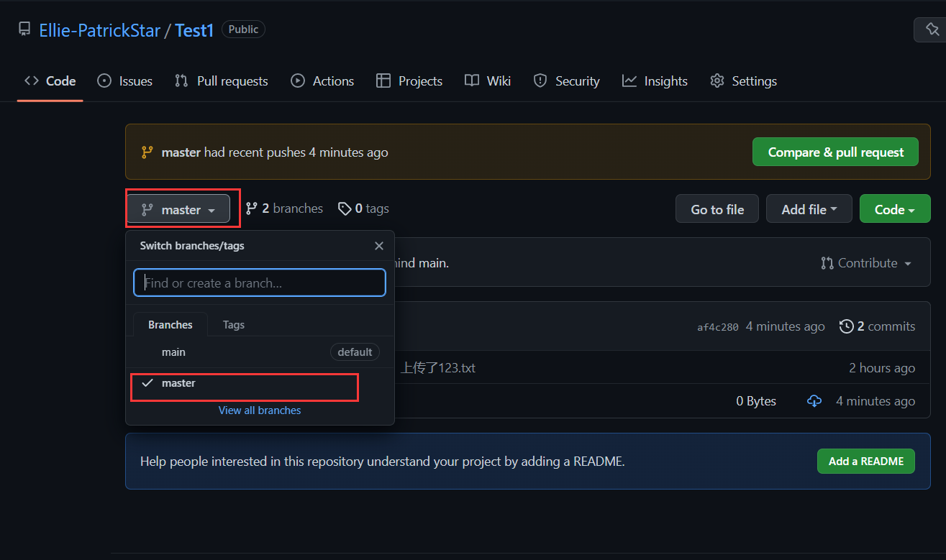The image size is (946, 560).
Task: Open the Ellie-PatrickStar owner link
Action: coord(100,30)
